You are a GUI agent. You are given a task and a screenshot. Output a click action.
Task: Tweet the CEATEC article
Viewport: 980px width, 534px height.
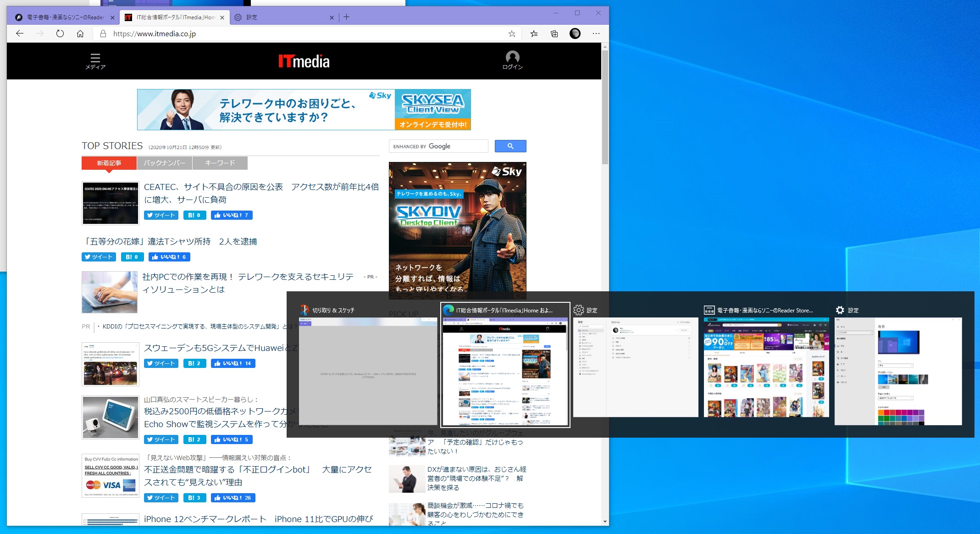(161, 215)
